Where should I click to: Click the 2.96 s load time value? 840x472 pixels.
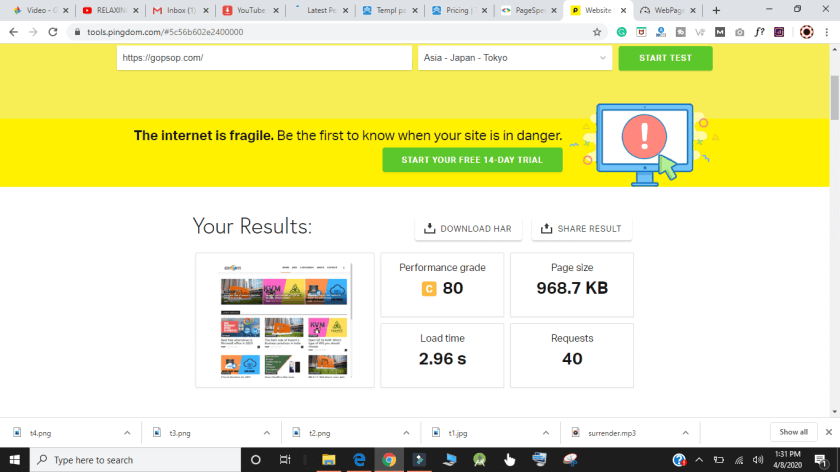pyautogui.click(x=442, y=359)
